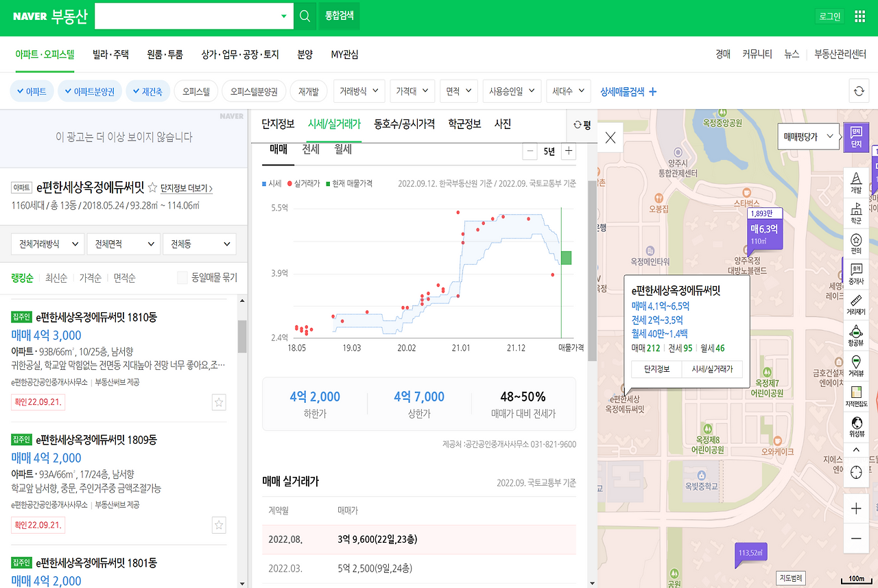Open 거리뷰 street view
The height and width of the screenshot is (588, 878).
(x=856, y=366)
